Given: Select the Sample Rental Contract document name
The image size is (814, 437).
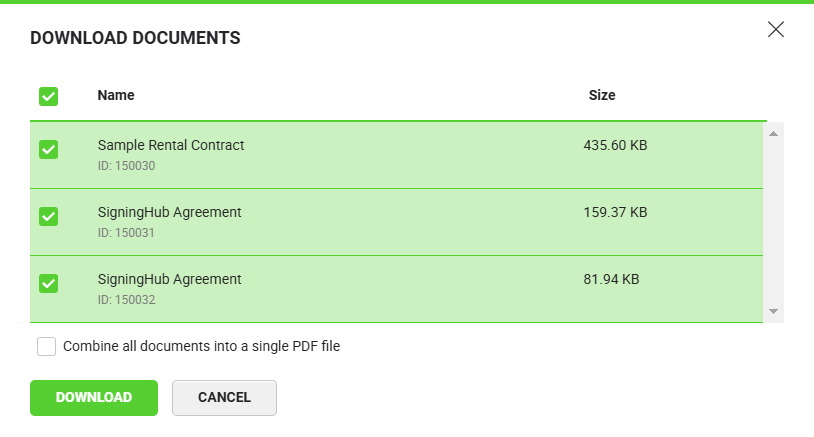Looking at the screenshot, I should click(x=171, y=145).
